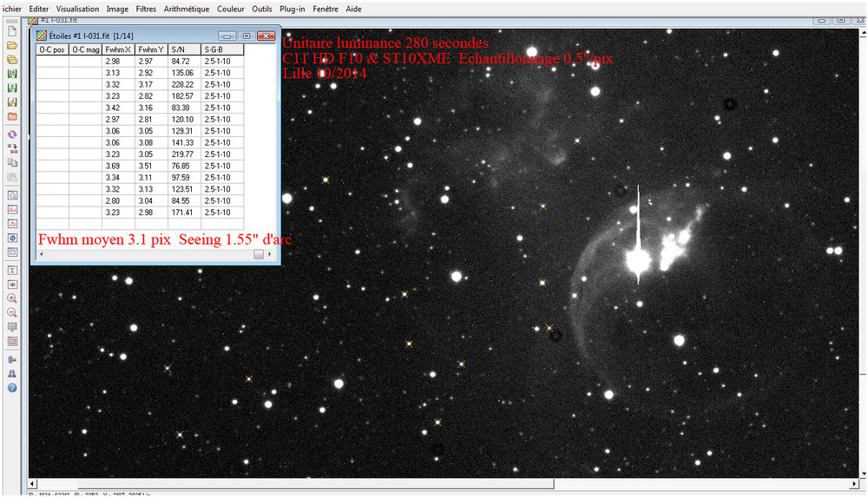Image resolution: width=868 pixels, height=497 pixels.
Task: Open the Fenêtre menu
Action: (325, 9)
